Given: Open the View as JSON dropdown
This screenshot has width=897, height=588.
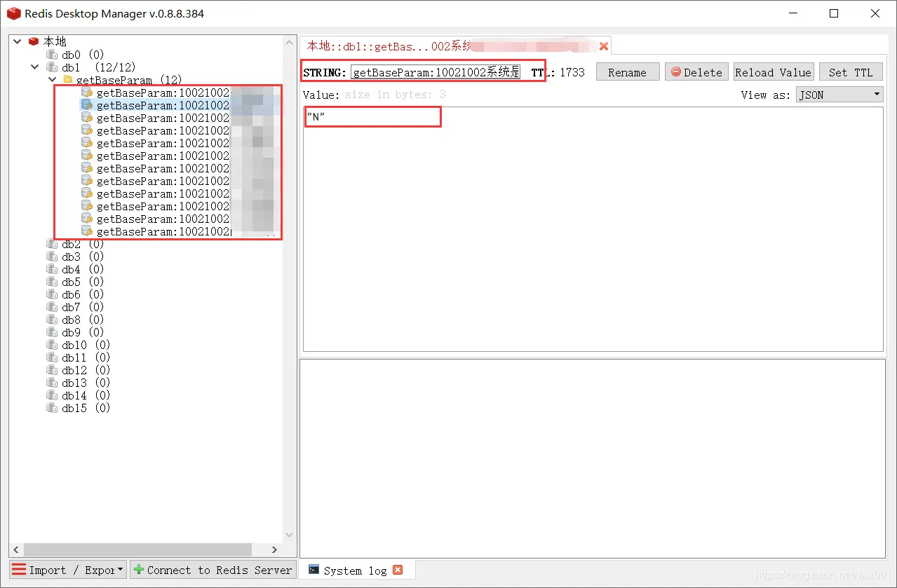Looking at the screenshot, I should point(839,95).
